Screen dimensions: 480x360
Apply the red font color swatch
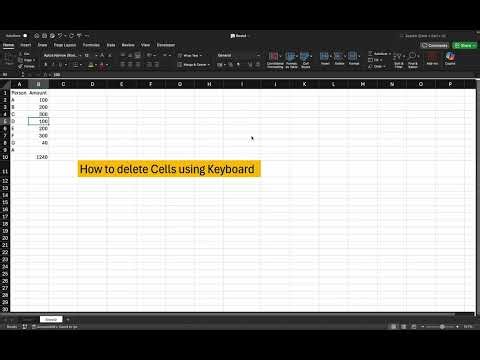coord(102,65)
